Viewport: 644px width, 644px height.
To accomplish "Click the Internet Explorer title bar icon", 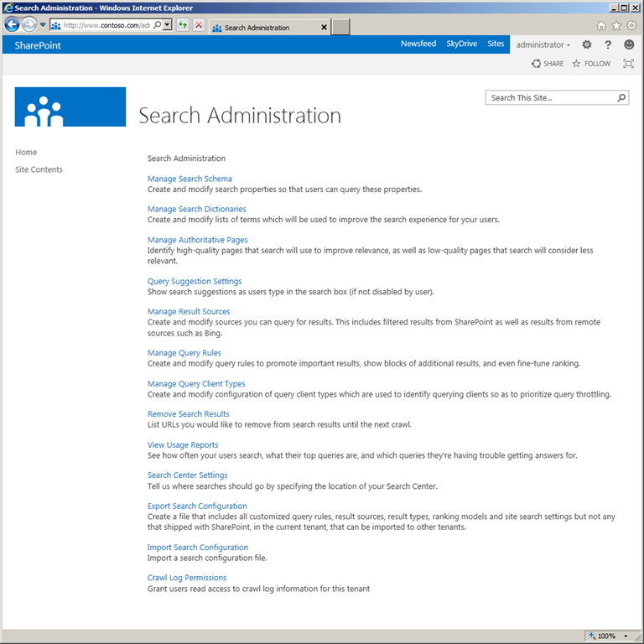I will click(x=8, y=8).
